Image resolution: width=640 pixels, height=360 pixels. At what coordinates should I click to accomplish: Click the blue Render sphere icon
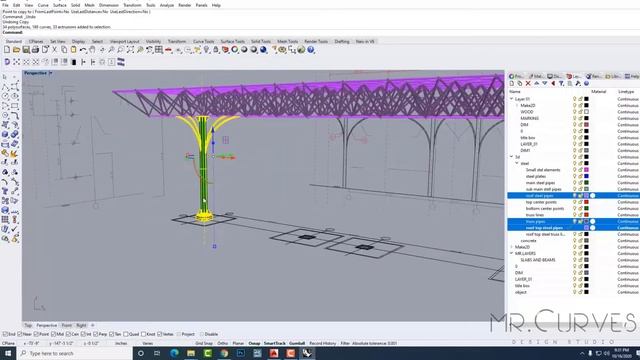click(x=263, y=50)
